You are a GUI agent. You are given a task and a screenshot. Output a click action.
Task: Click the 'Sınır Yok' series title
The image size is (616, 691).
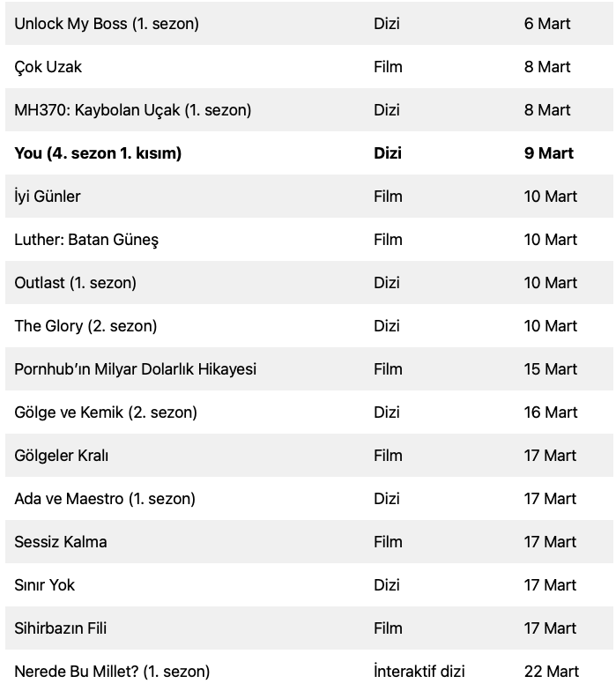45,585
